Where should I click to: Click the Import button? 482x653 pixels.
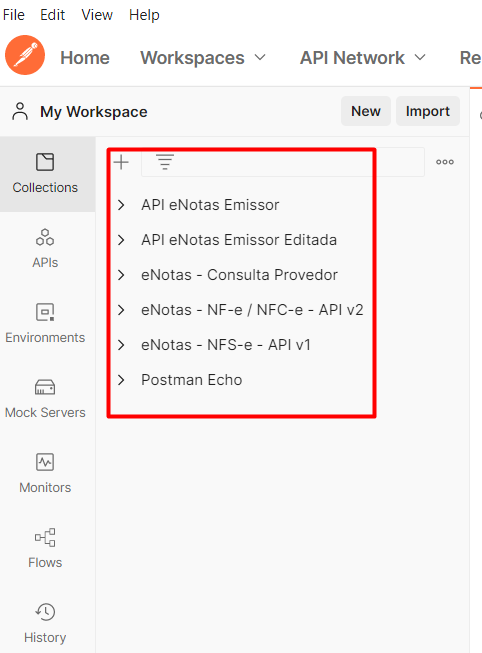(x=428, y=111)
